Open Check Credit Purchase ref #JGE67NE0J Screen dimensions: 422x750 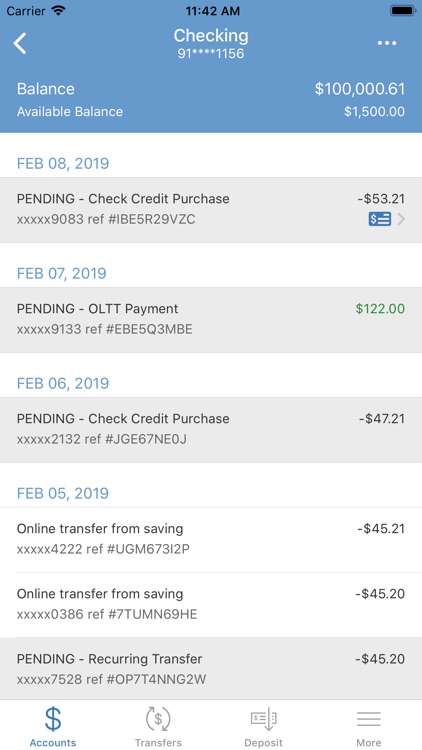[211, 430]
